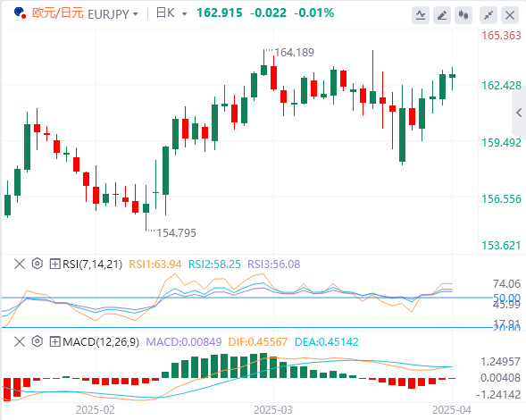The width and height of the screenshot is (526, 420).
Task: Click the MACD(12,26,9) label
Action: pyautogui.click(x=101, y=341)
